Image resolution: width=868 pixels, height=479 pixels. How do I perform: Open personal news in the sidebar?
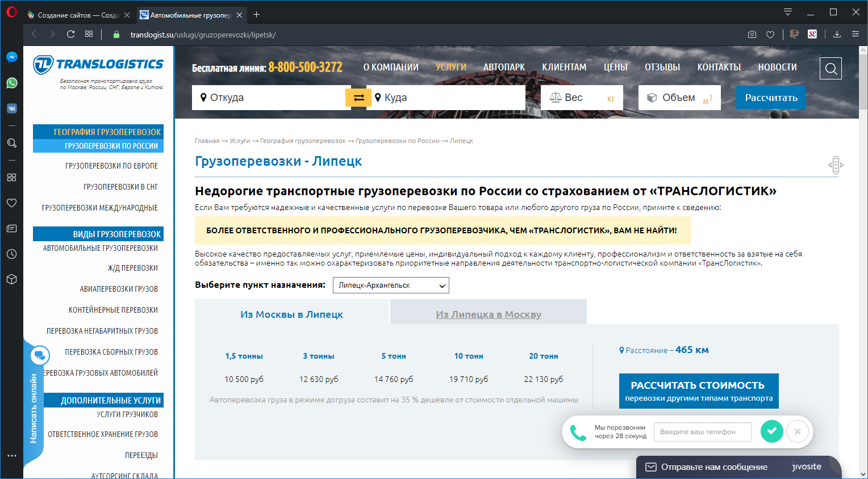pyautogui.click(x=11, y=228)
